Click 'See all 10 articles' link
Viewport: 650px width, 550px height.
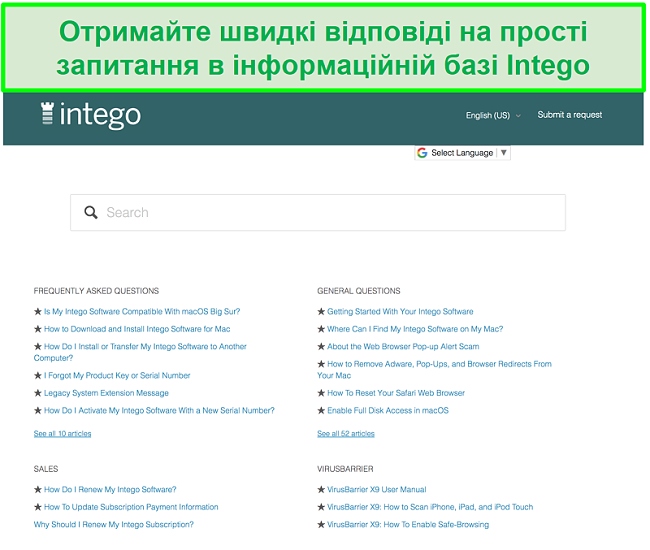(62, 434)
